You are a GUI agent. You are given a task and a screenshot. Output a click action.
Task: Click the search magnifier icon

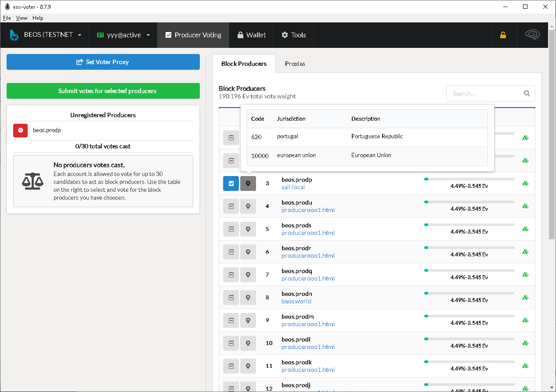coord(527,94)
